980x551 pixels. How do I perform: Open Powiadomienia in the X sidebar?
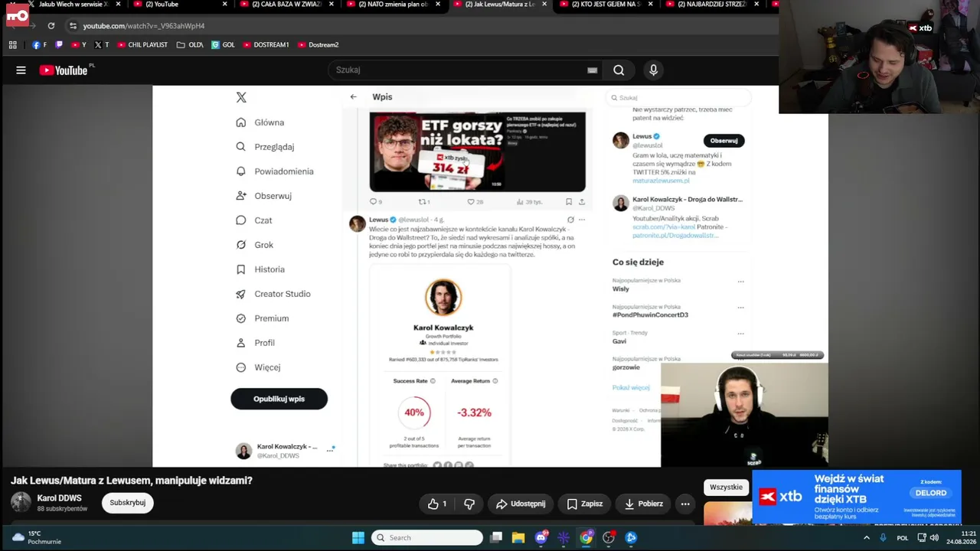275,171
